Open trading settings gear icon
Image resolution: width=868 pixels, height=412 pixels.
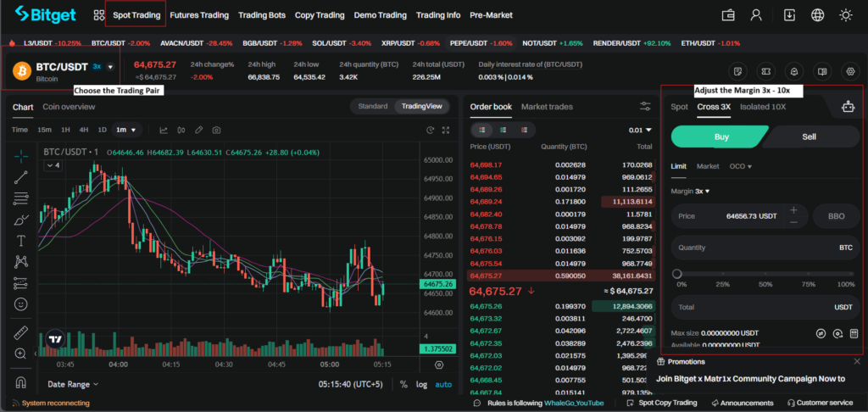pyautogui.click(x=851, y=71)
